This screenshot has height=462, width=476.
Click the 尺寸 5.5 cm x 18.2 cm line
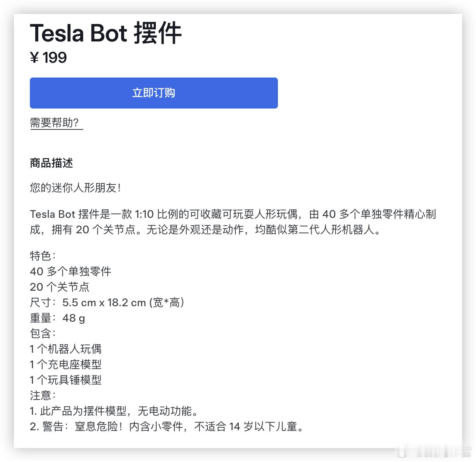coord(107,302)
